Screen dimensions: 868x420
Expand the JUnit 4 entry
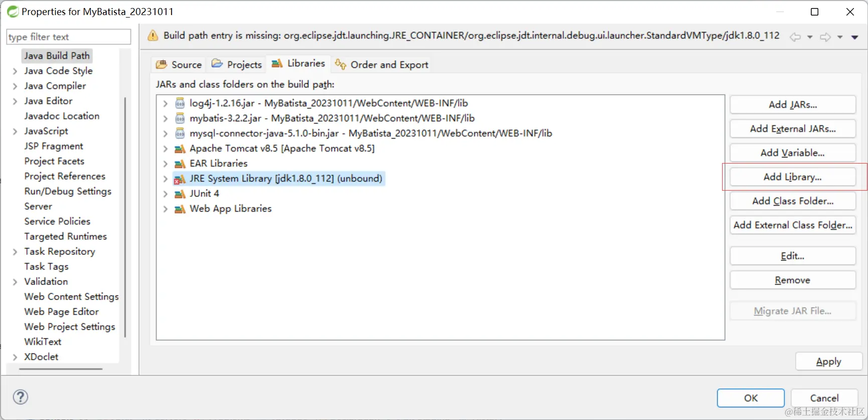click(165, 194)
